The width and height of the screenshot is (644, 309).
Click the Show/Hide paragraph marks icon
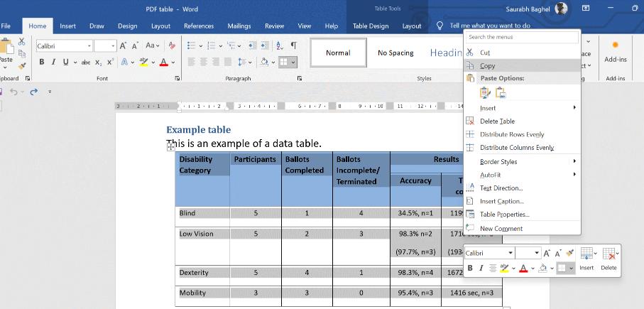click(x=294, y=45)
